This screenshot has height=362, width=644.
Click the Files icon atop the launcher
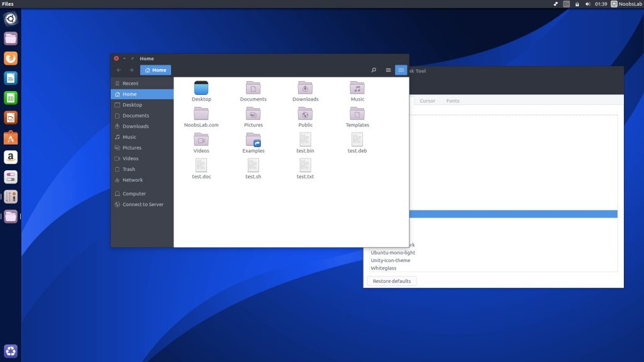(x=10, y=38)
